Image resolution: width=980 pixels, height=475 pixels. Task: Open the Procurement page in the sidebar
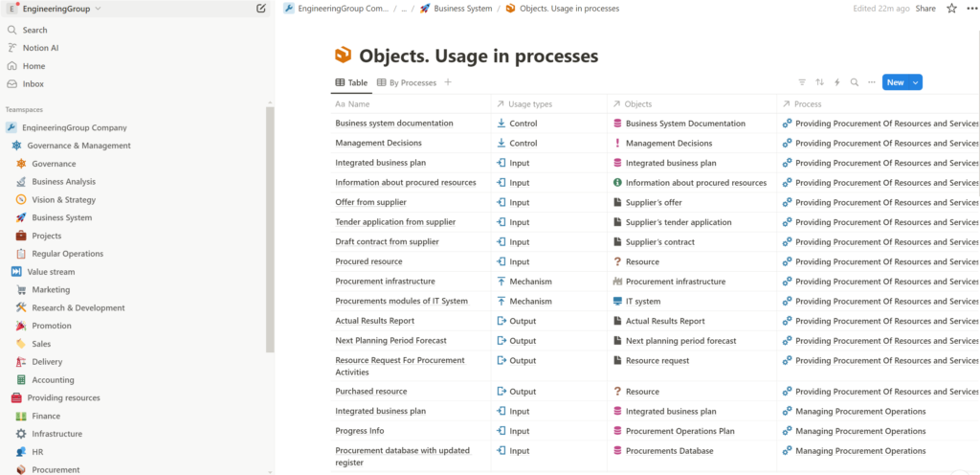56,469
